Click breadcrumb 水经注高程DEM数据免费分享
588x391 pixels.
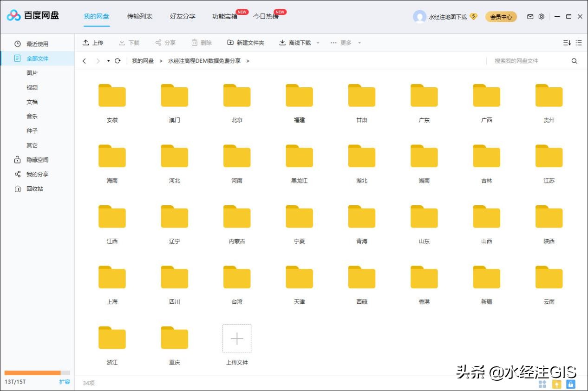204,61
